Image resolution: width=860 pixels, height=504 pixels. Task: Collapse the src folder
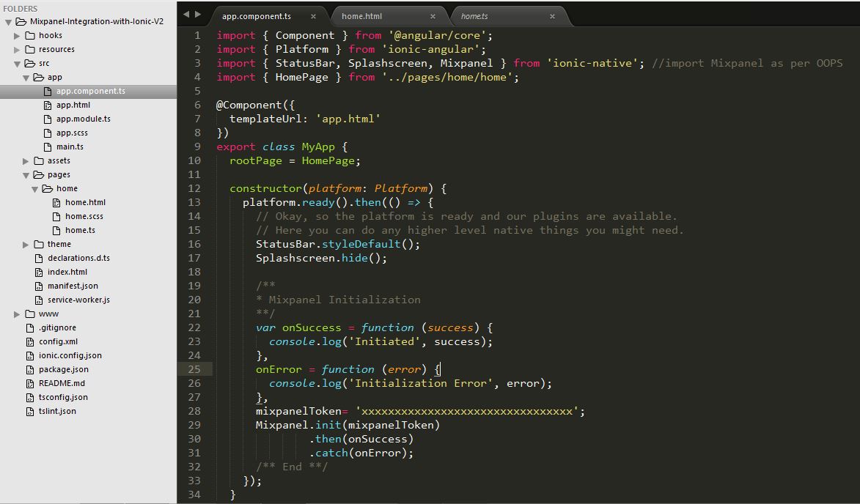pos(16,63)
